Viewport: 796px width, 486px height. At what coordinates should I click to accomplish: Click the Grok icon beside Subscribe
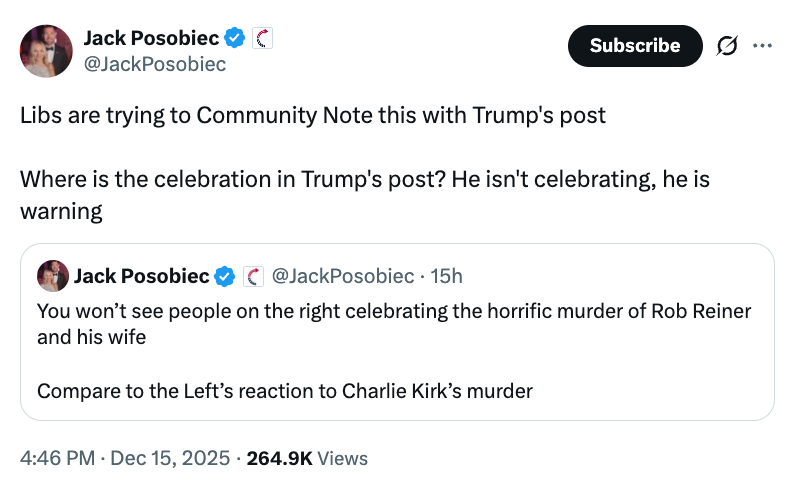click(x=728, y=46)
